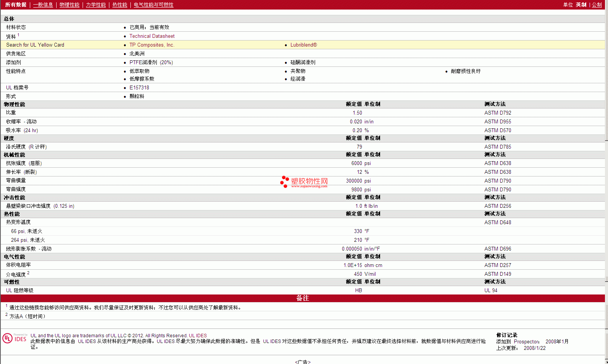Select the UL file number E157318

[139, 88]
